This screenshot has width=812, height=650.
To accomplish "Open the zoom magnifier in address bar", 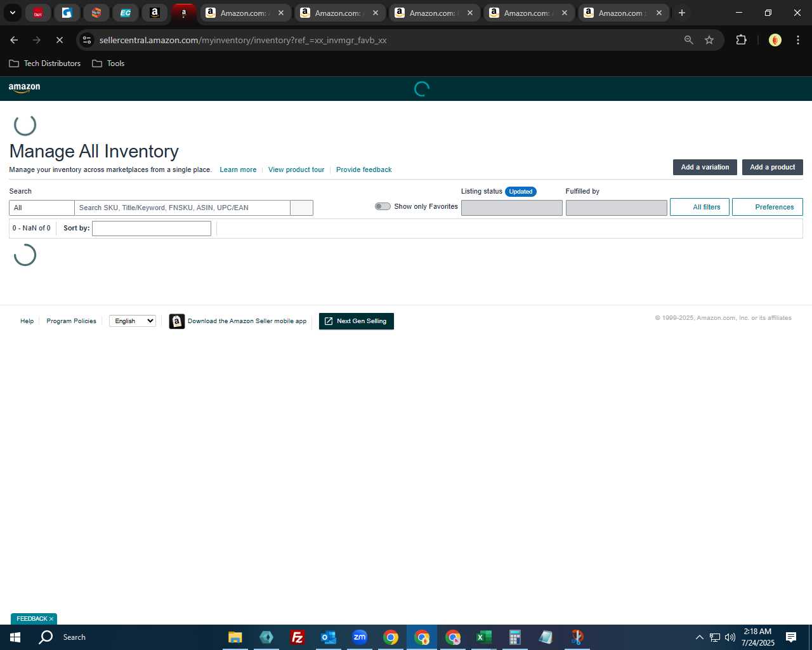I will pyautogui.click(x=688, y=40).
